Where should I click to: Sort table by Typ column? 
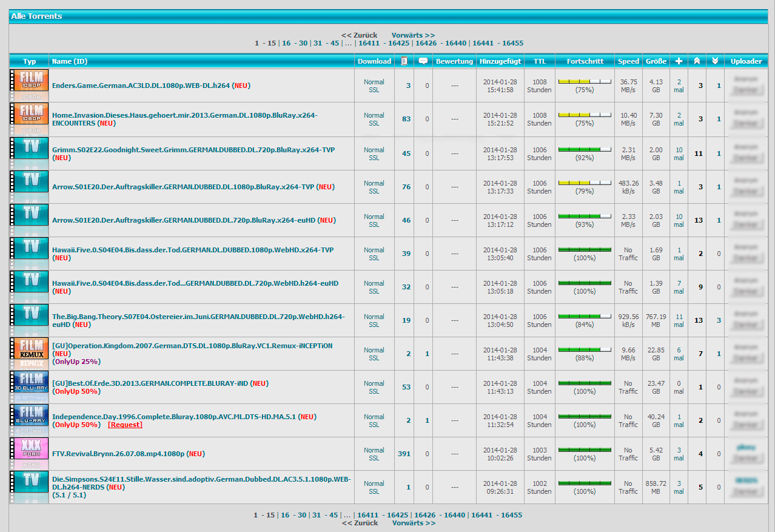(29, 61)
